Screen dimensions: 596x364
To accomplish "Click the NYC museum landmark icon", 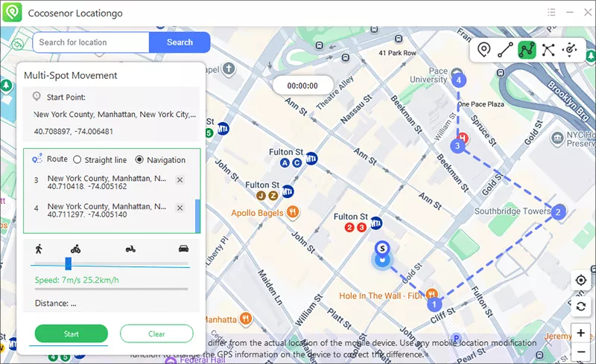I will click(x=557, y=138).
